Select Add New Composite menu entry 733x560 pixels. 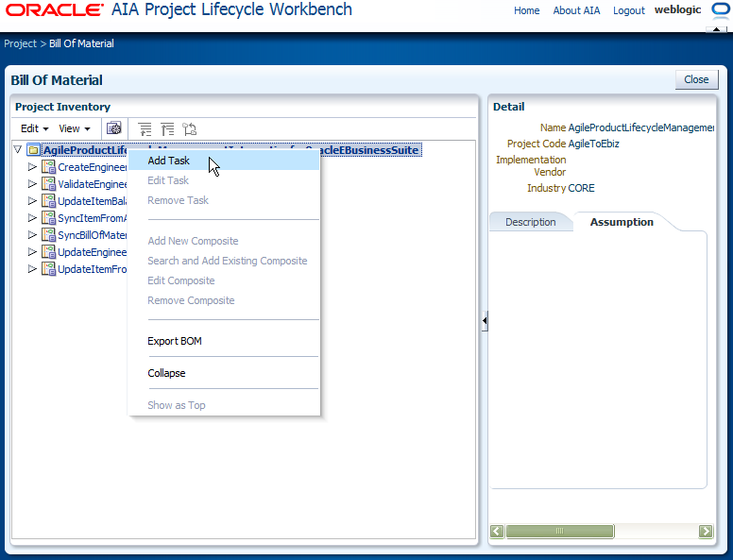click(224, 241)
